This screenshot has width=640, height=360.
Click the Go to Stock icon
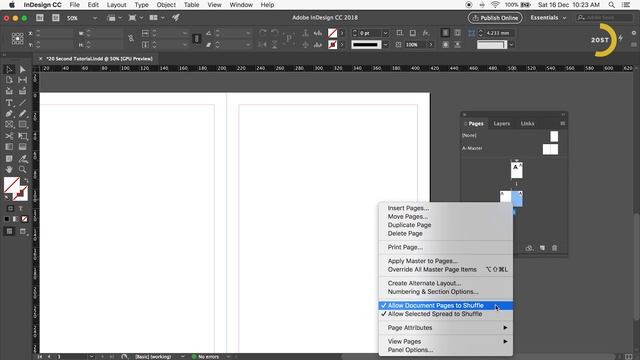tap(56, 18)
